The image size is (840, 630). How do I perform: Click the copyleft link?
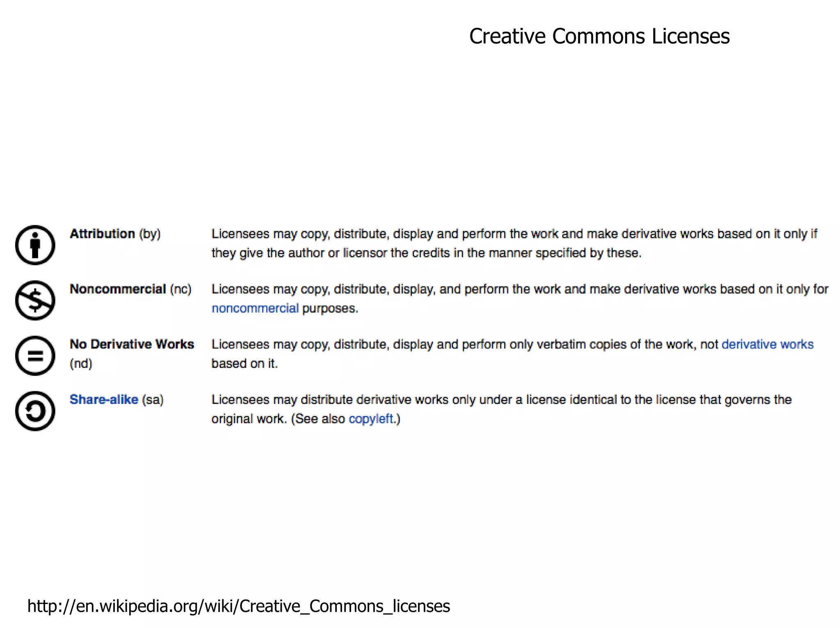(371, 419)
